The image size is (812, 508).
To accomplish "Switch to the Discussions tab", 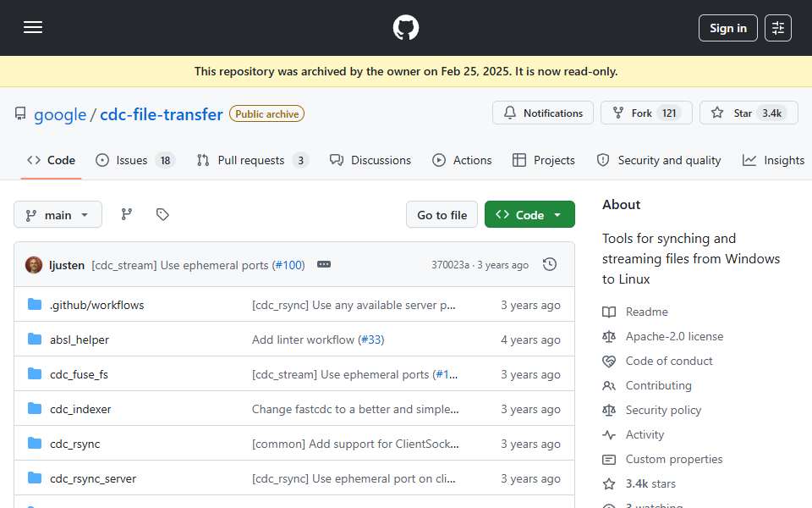I will (370, 160).
